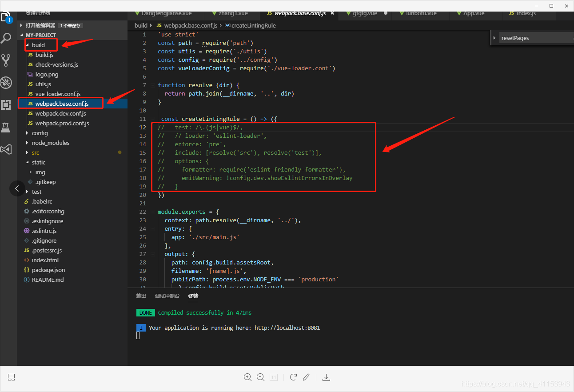
Task: Open the Search view in activity bar
Action: (6, 38)
